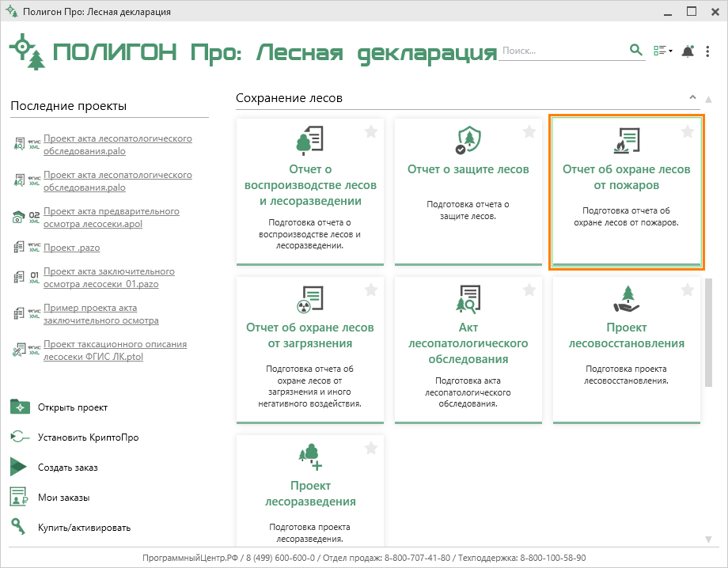Click Мои заказы label
This screenshot has width=728, height=568.
(63, 498)
